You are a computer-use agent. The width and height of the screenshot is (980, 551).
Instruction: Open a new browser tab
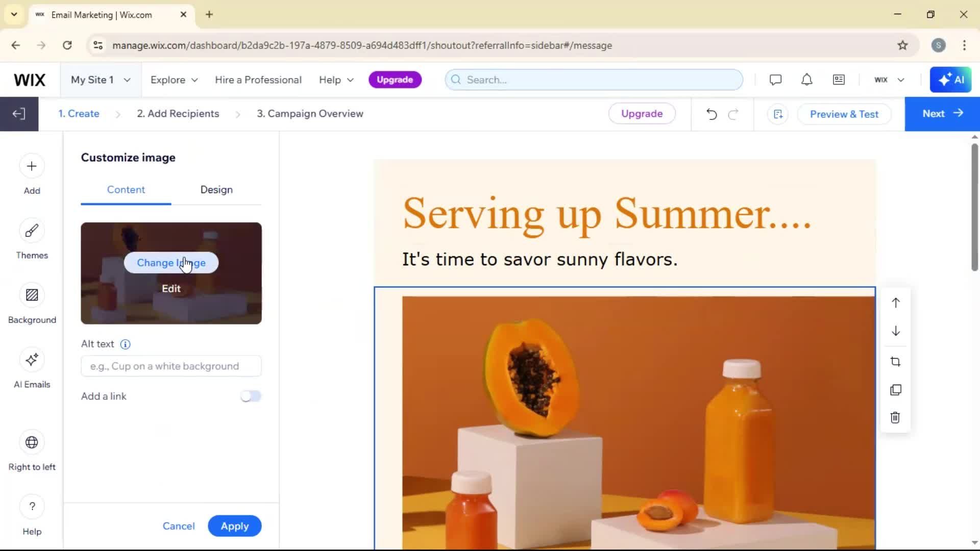click(x=209, y=15)
